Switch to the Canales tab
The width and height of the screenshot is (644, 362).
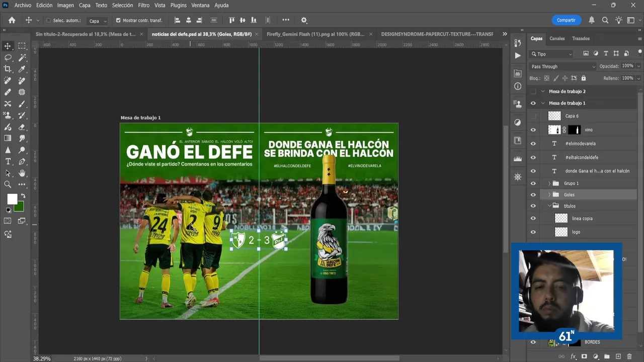557,39
